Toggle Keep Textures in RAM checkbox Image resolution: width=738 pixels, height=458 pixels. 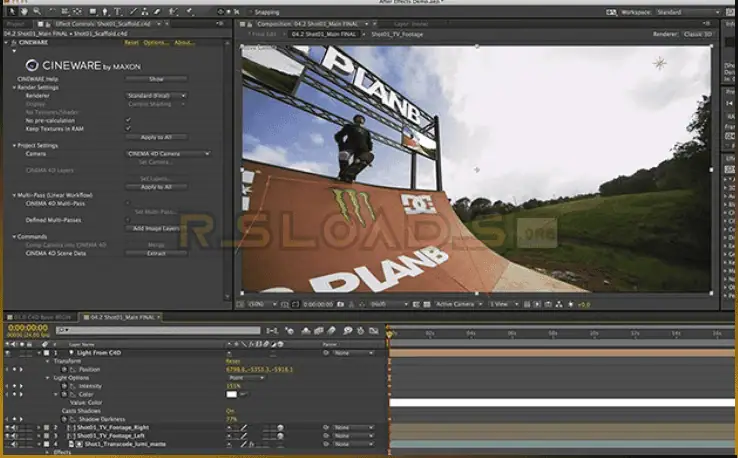[128, 129]
